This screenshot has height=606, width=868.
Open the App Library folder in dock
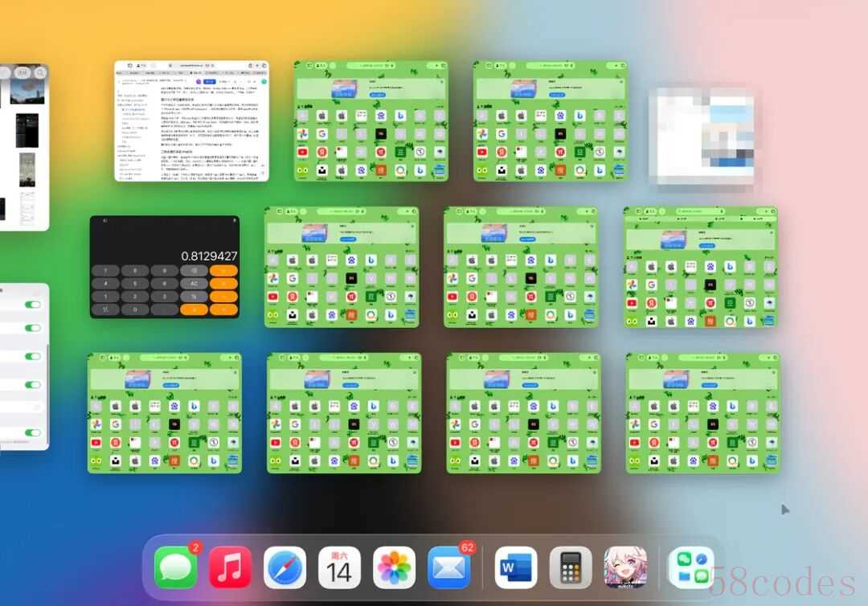pos(691,567)
